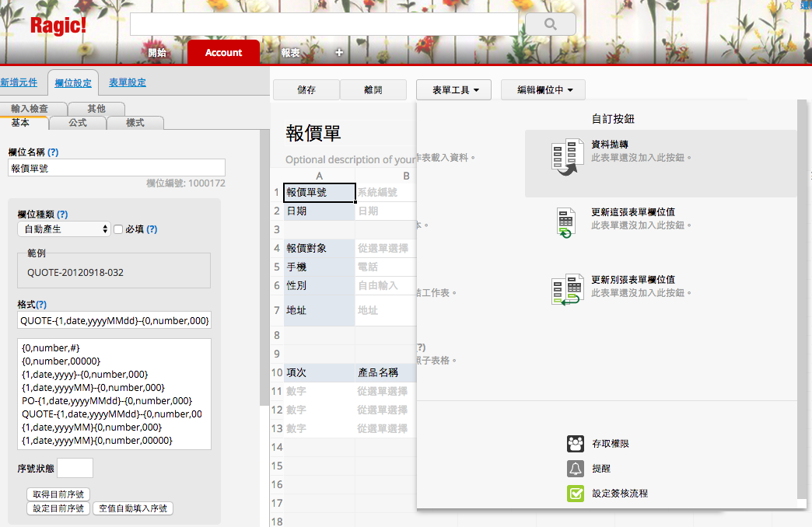Image resolution: width=812 pixels, height=527 pixels.
Task: Click the 存取權限 people icon
Action: (x=576, y=444)
